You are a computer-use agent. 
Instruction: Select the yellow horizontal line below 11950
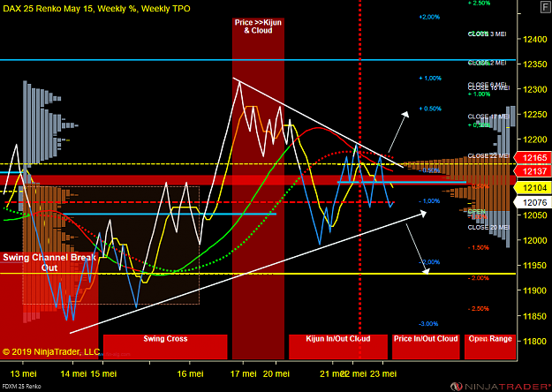click(x=258, y=274)
